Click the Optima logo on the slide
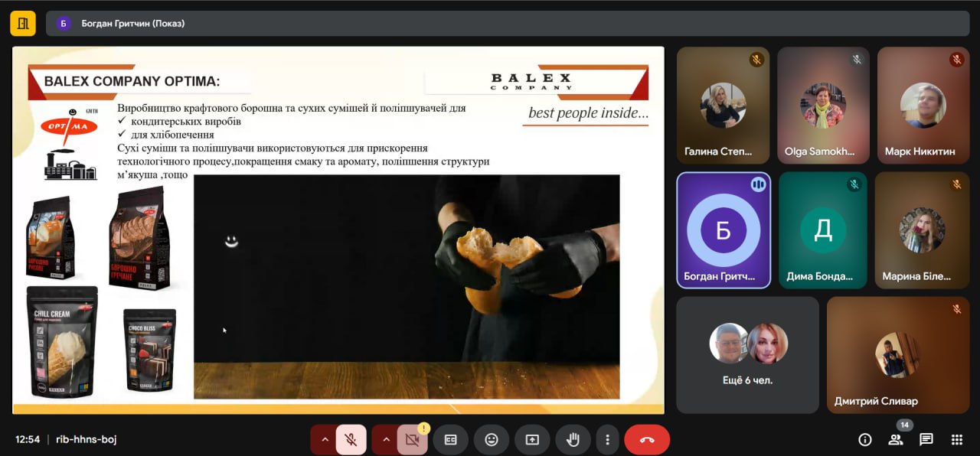This screenshot has height=456, width=980. click(x=68, y=125)
